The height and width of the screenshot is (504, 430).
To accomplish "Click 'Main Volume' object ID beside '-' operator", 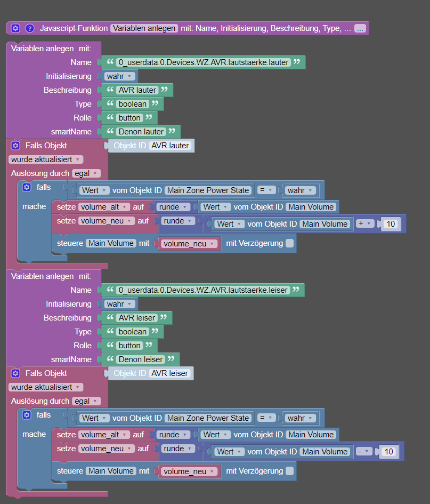I will tap(325, 452).
